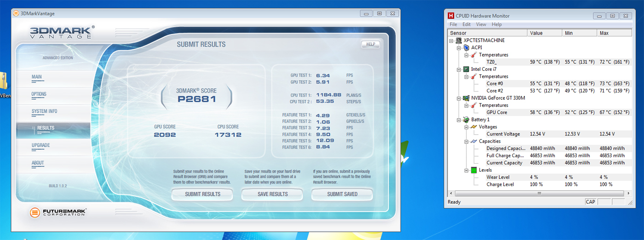Collapse the Battery 1 node

(x=459, y=120)
